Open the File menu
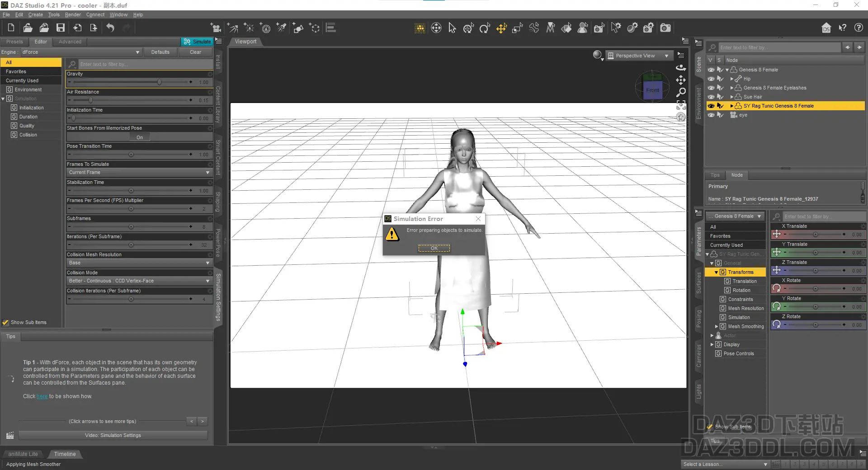This screenshot has height=470, width=868. (6, 14)
